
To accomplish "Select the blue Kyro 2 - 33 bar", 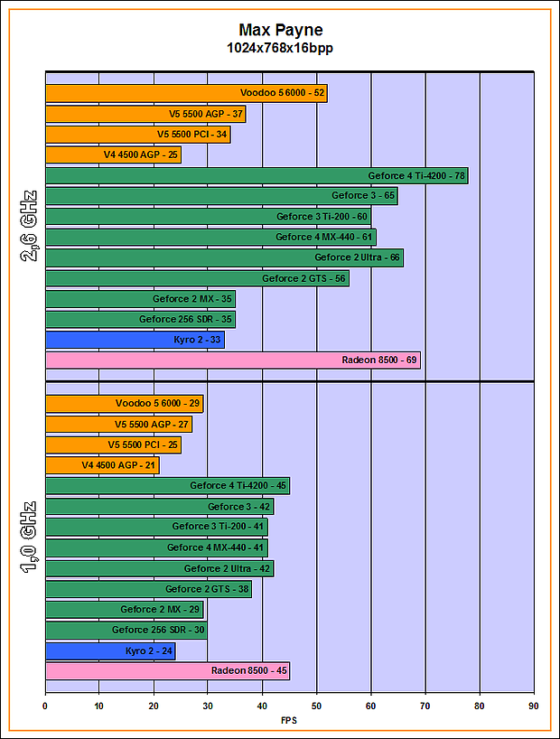I will [135, 341].
